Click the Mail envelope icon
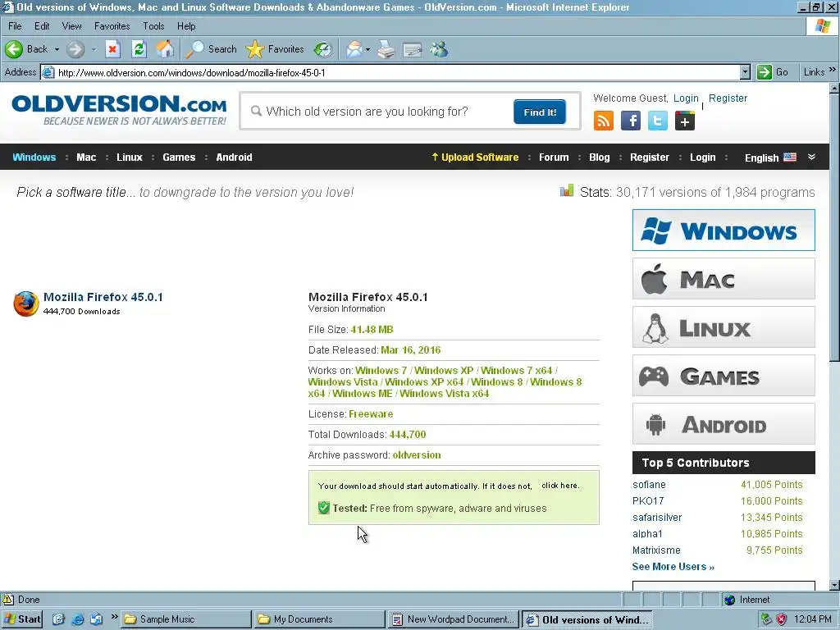The width and height of the screenshot is (840, 630). [x=354, y=49]
